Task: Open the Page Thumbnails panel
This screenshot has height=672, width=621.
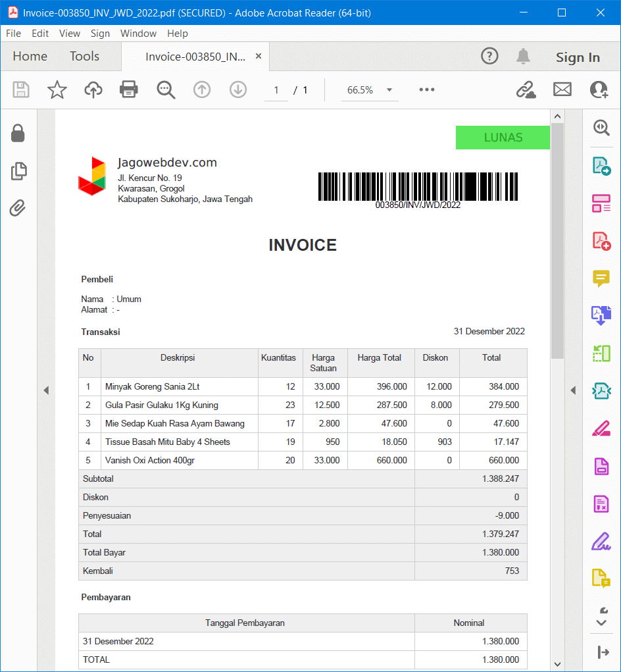Action: 18,171
